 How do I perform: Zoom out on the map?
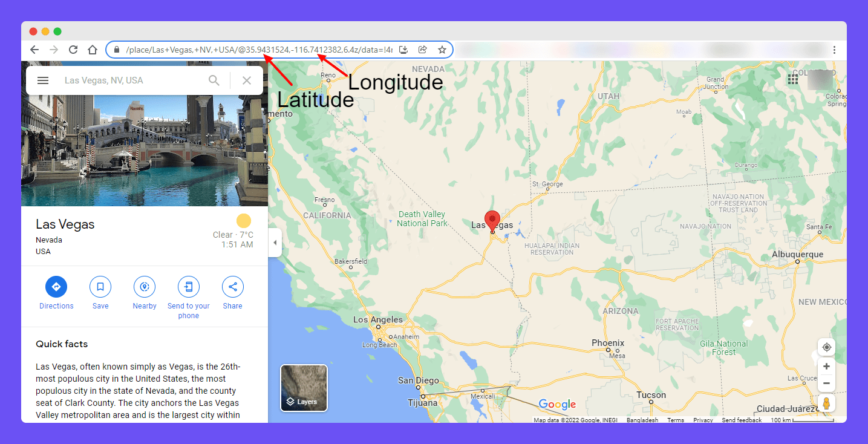point(826,383)
